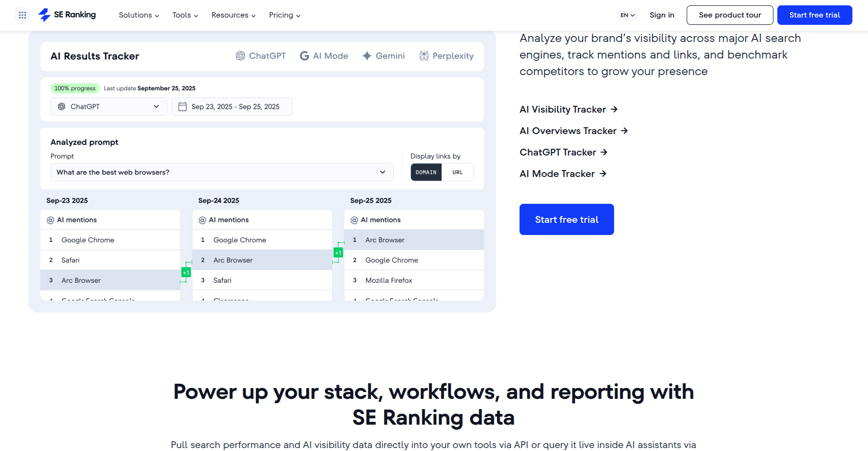Click Safari row in Sep-23 list
This screenshot has width=868, height=451.
point(110,260)
